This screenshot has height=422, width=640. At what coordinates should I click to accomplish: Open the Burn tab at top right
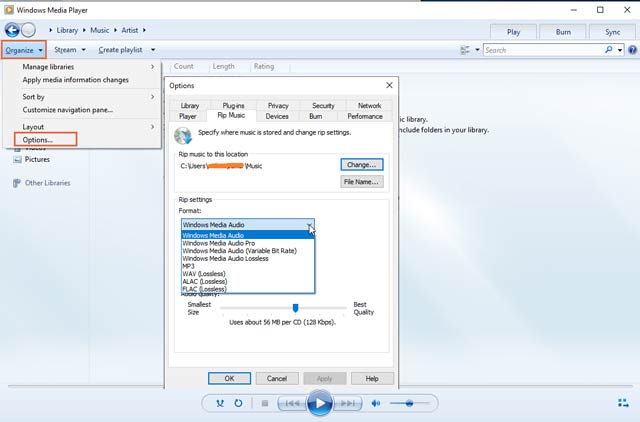click(563, 32)
